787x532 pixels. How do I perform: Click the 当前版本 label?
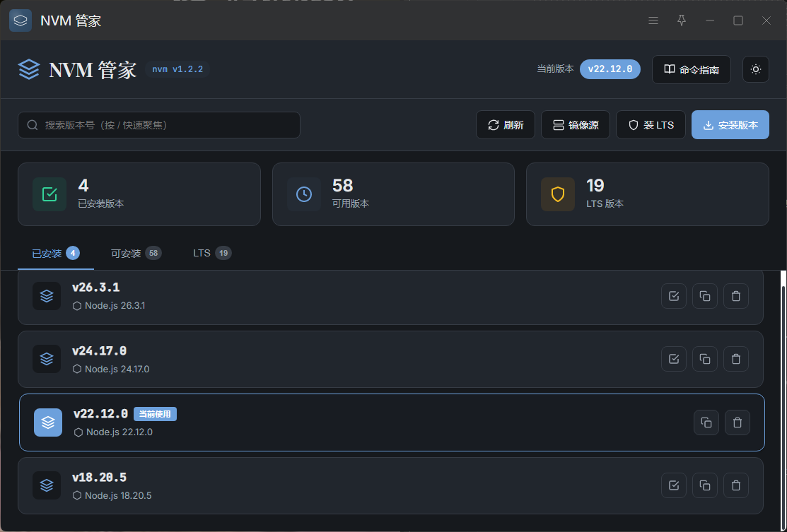click(x=555, y=69)
